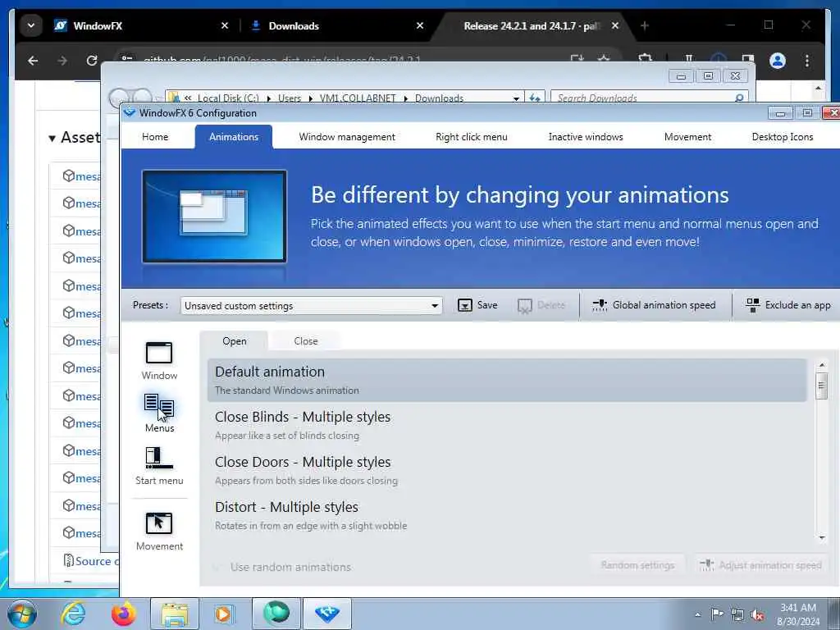Image resolution: width=840 pixels, height=630 pixels.
Task: Click search icon in Explorer Downloads box
Action: [739, 98]
